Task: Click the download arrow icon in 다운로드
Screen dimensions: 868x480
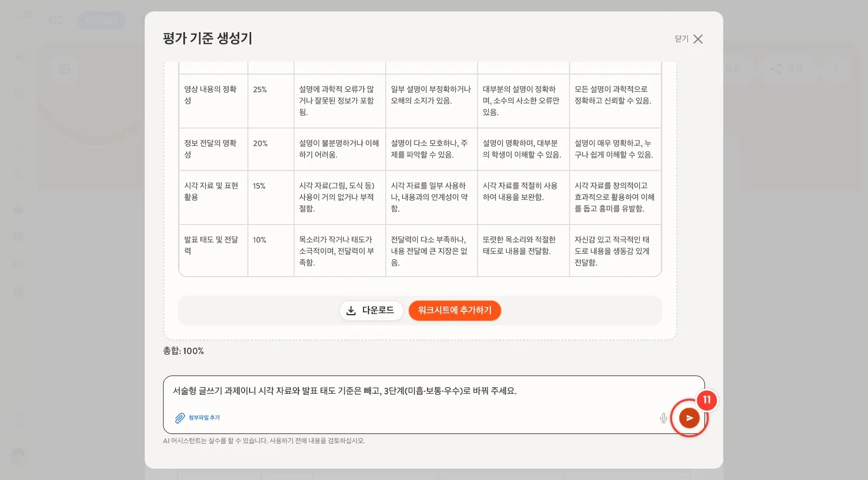Action: click(351, 310)
